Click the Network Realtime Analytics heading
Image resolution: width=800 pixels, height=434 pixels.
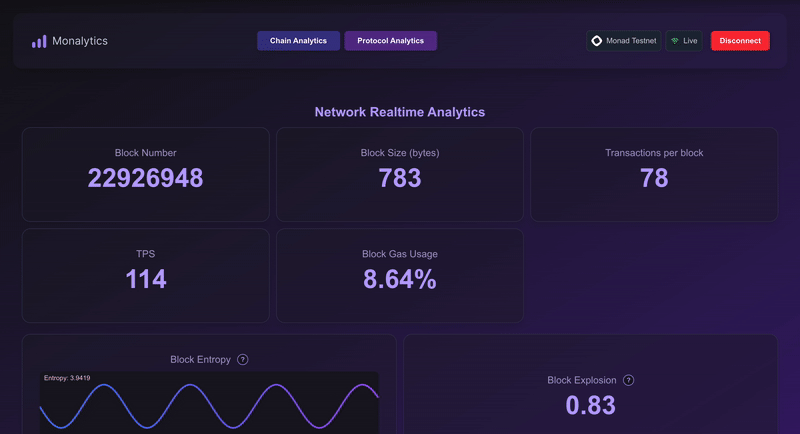(x=399, y=112)
